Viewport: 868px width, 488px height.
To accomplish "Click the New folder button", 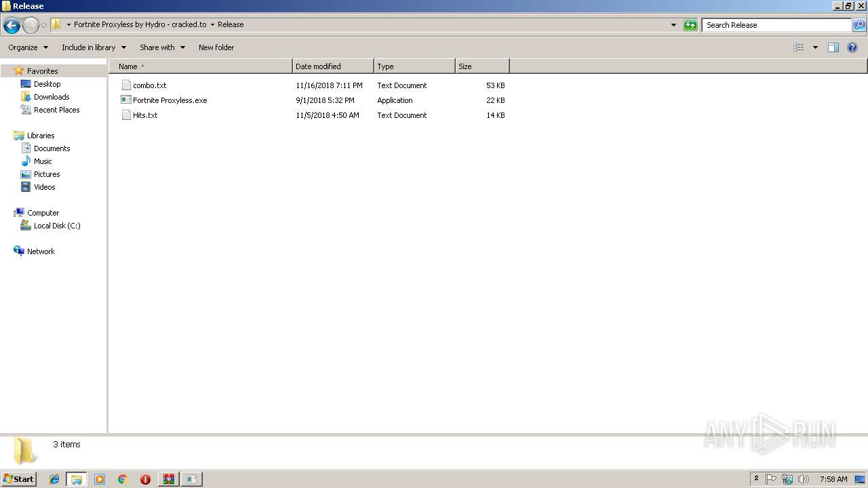I will pos(216,47).
